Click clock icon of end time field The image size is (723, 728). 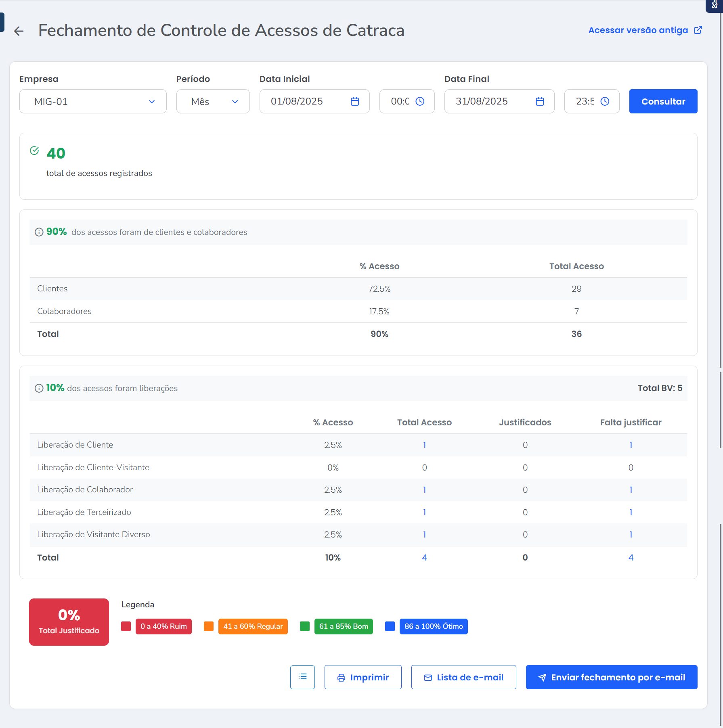coord(604,101)
